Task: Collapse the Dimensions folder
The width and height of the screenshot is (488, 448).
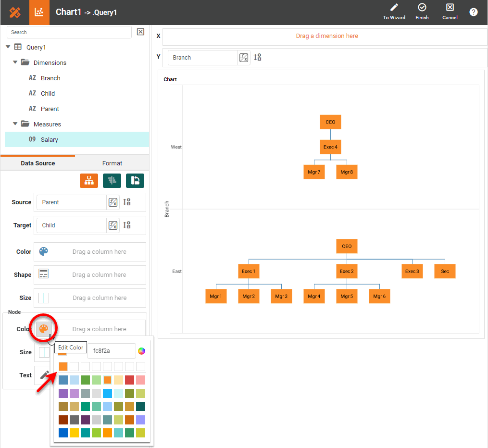Action: [x=15, y=62]
